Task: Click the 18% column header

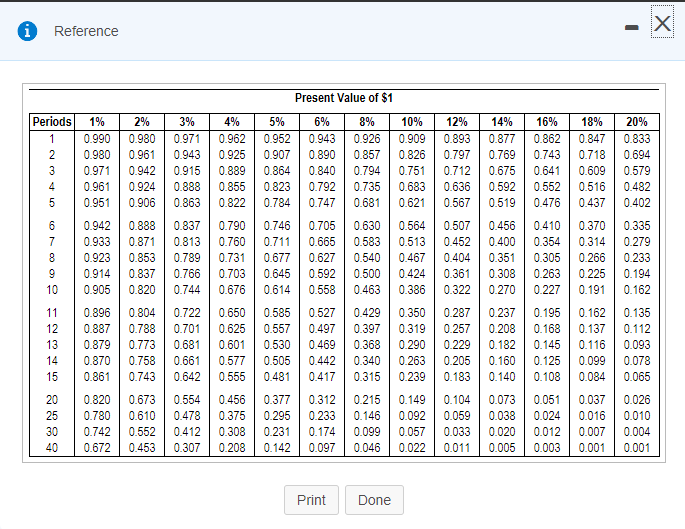Action: click(x=592, y=121)
